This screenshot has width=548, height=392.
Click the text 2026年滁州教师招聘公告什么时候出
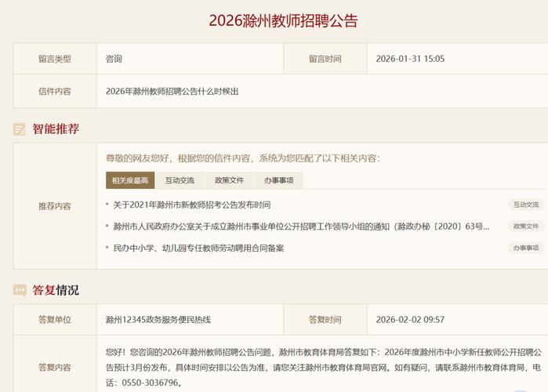tap(172, 91)
